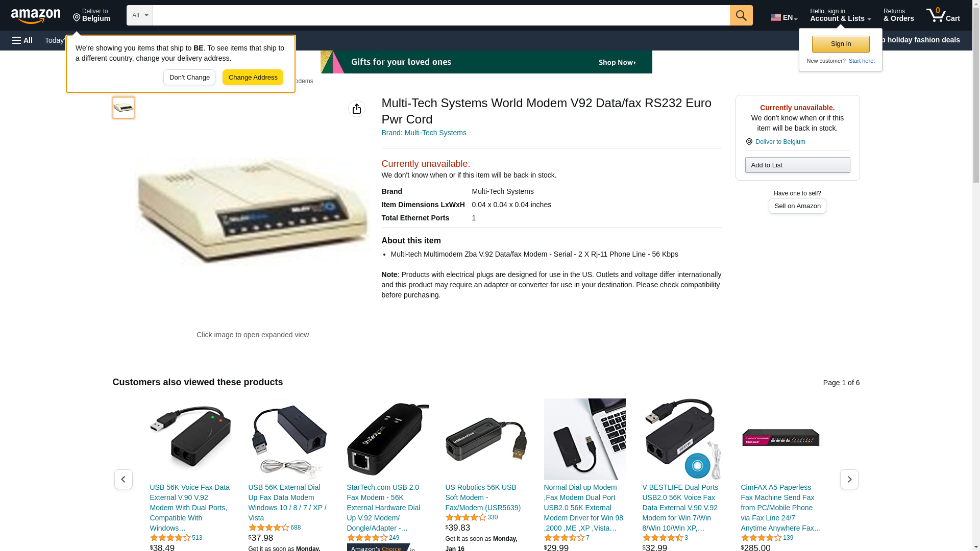Image resolution: width=980 pixels, height=551 pixels.
Task: Click the search magnifier button
Action: point(741,15)
